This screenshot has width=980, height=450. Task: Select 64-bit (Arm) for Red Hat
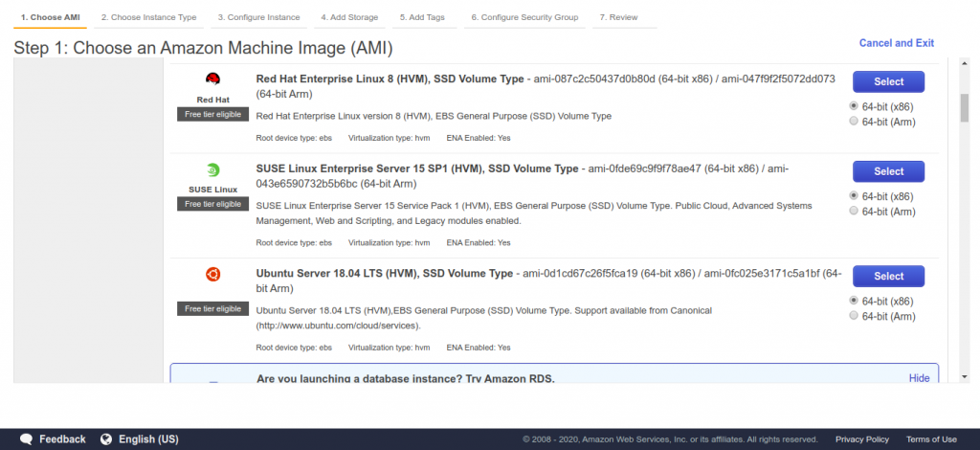click(854, 122)
